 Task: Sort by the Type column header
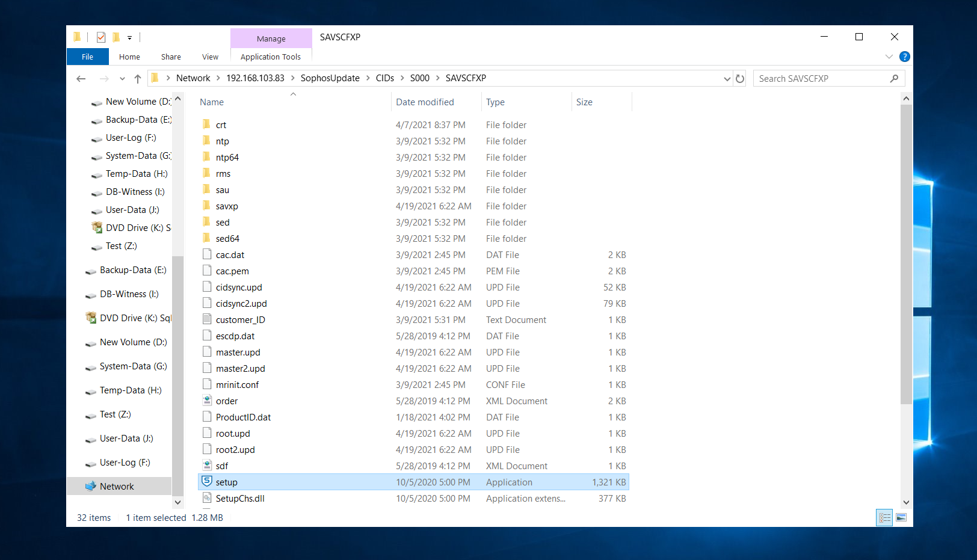[x=495, y=102]
